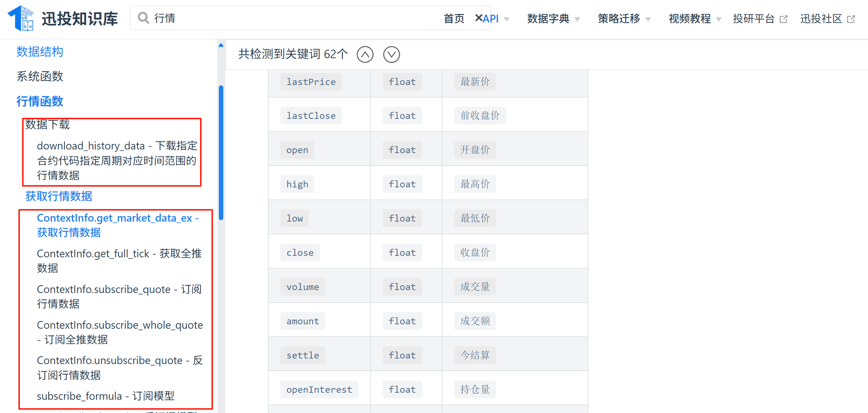Click the sidebar vertical scrollbar thumb

click(221, 153)
